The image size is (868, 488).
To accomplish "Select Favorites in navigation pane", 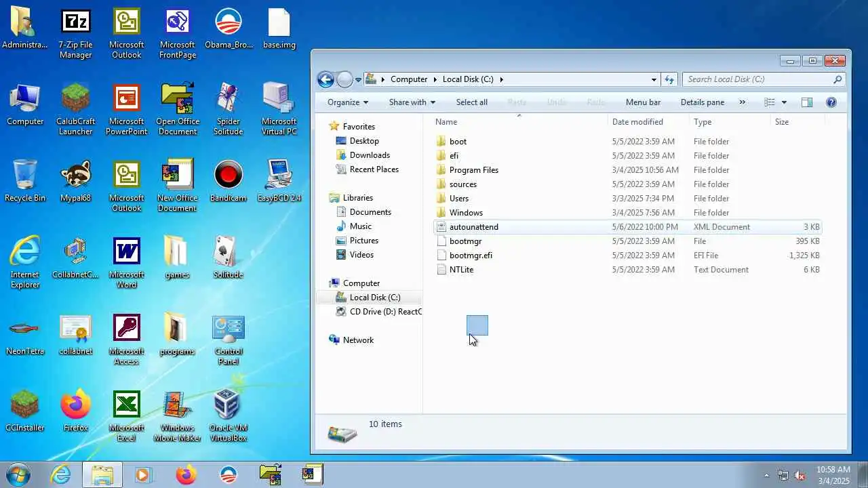I will (x=359, y=127).
